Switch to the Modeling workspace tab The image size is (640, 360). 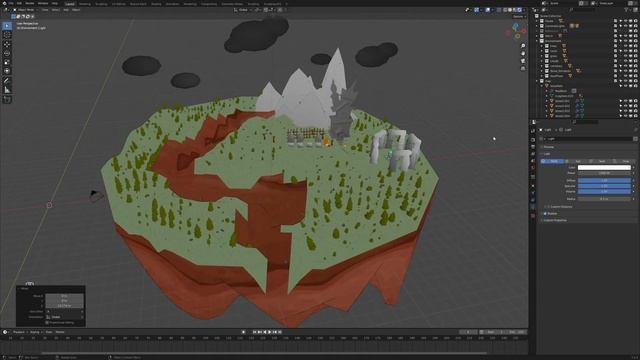pos(84,4)
